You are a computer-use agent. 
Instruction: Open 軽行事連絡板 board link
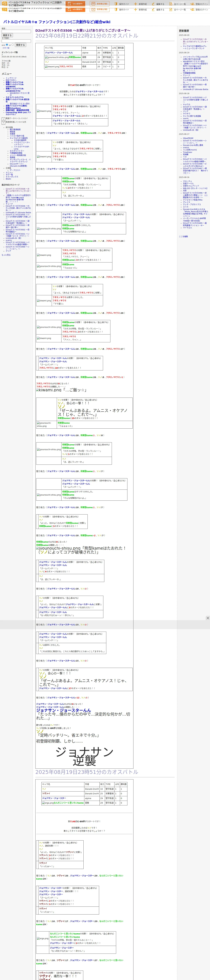[x=15, y=129]
